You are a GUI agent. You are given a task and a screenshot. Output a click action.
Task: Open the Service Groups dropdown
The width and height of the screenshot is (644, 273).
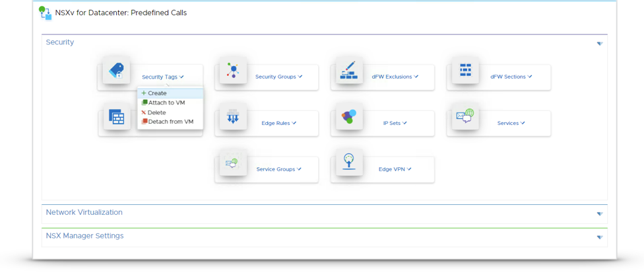[279, 169]
